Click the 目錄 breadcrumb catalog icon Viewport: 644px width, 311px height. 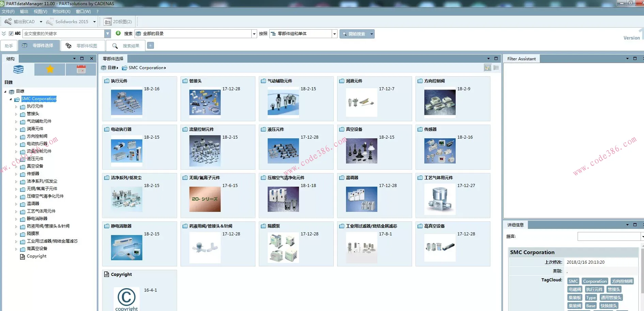pos(104,68)
